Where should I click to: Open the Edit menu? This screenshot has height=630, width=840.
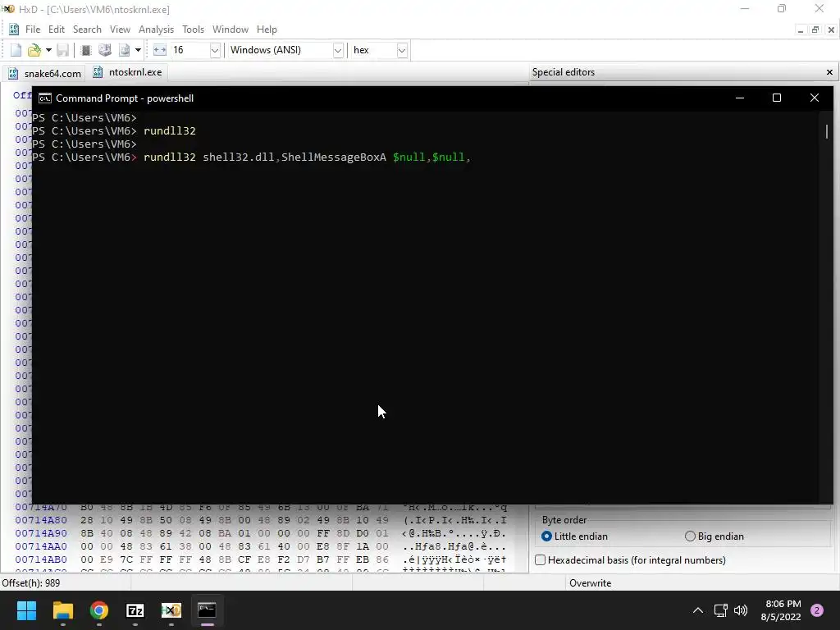(57, 30)
